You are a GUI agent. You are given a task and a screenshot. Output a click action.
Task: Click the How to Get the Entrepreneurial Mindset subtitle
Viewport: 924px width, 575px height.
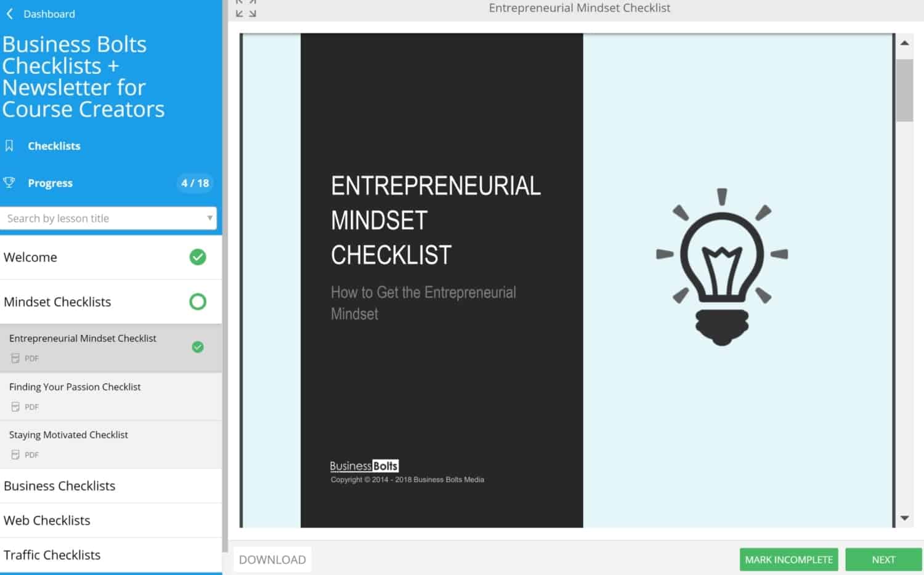[423, 303]
